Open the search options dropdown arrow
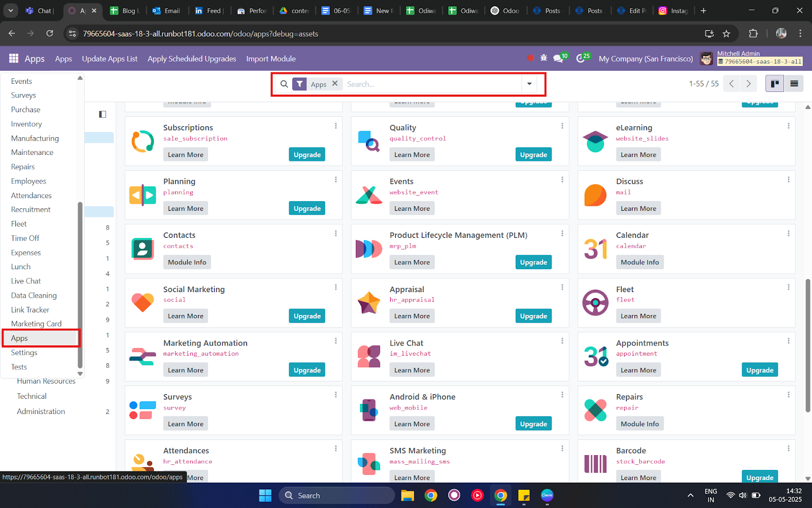 click(529, 84)
